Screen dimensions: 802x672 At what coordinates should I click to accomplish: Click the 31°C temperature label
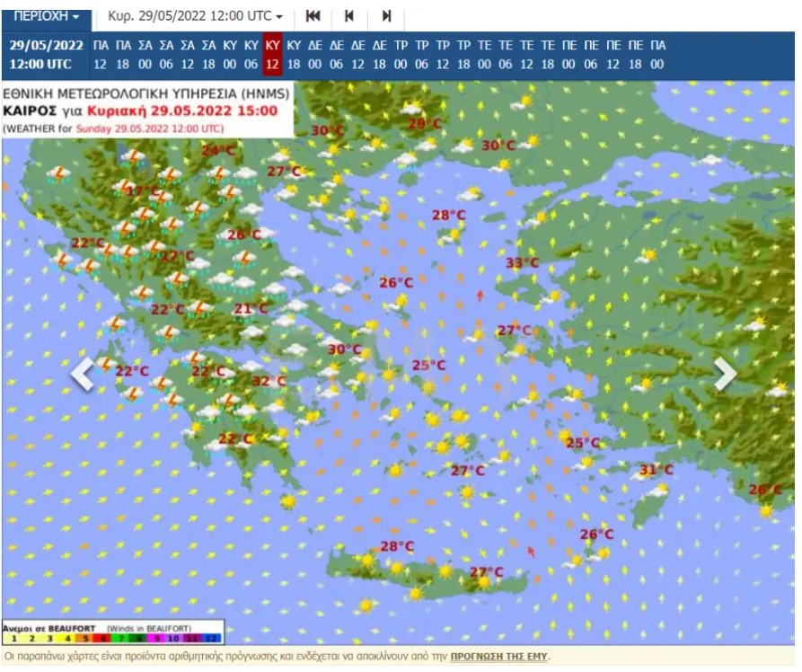(657, 470)
